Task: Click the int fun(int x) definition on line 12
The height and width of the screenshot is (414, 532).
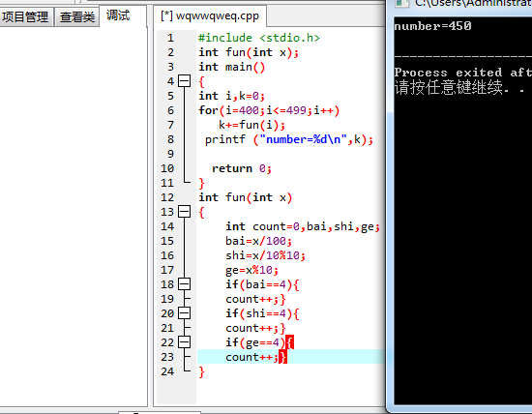Action: point(246,197)
